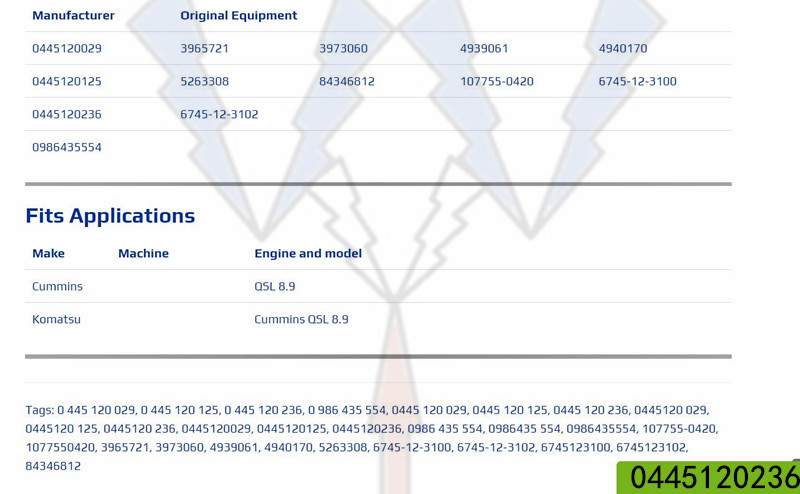The height and width of the screenshot is (494, 800).
Task: Select the Komatsu make row
Action: [x=378, y=319]
